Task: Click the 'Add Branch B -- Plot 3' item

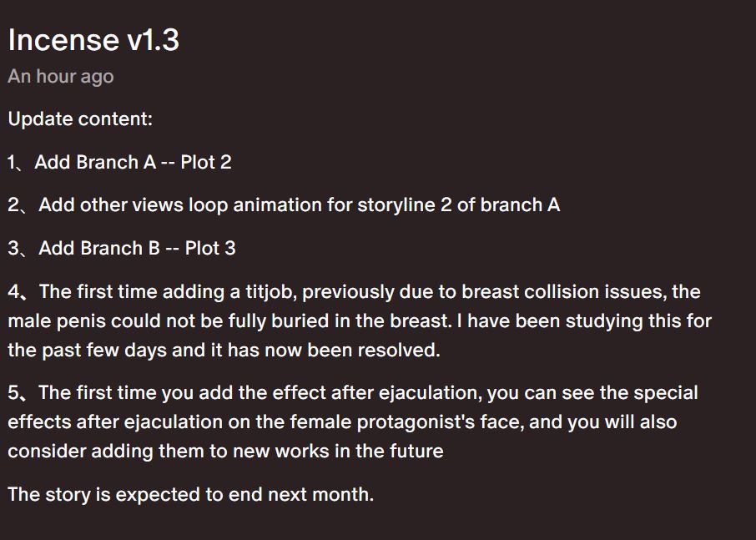Action: pos(138,249)
